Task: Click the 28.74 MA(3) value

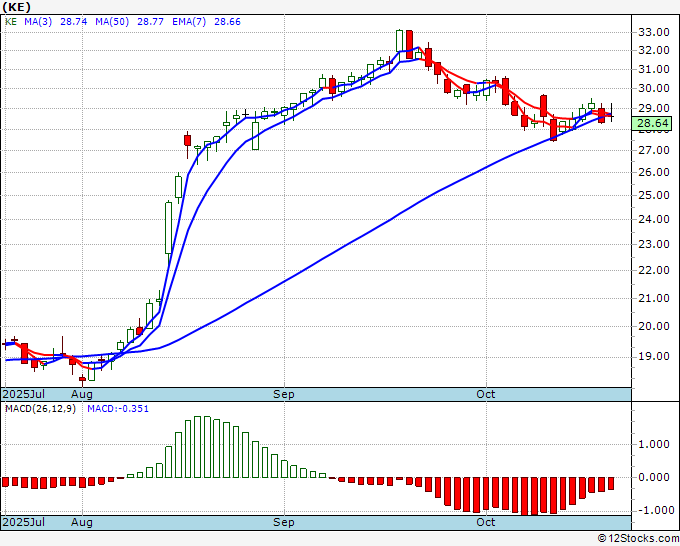Action: 74,22
